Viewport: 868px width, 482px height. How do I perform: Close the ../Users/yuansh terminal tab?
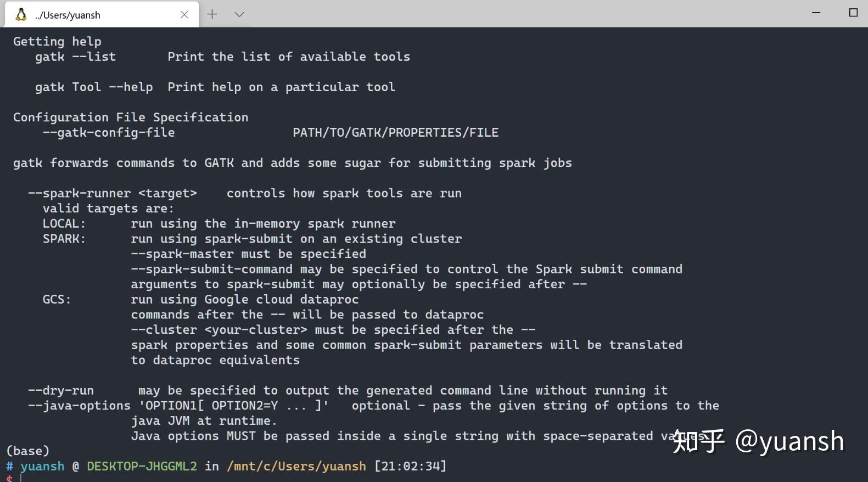click(184, 15)
